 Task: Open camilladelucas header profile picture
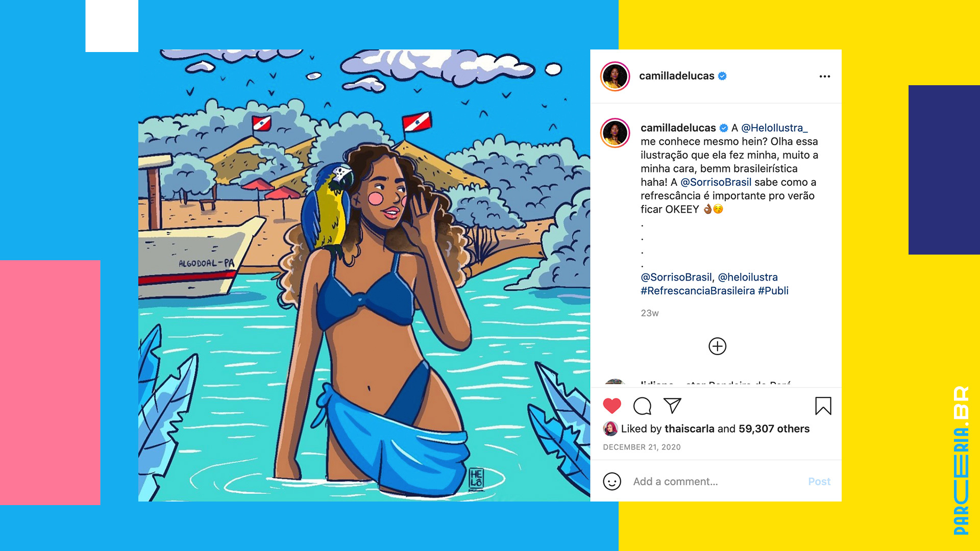click(x=615, y=77)
